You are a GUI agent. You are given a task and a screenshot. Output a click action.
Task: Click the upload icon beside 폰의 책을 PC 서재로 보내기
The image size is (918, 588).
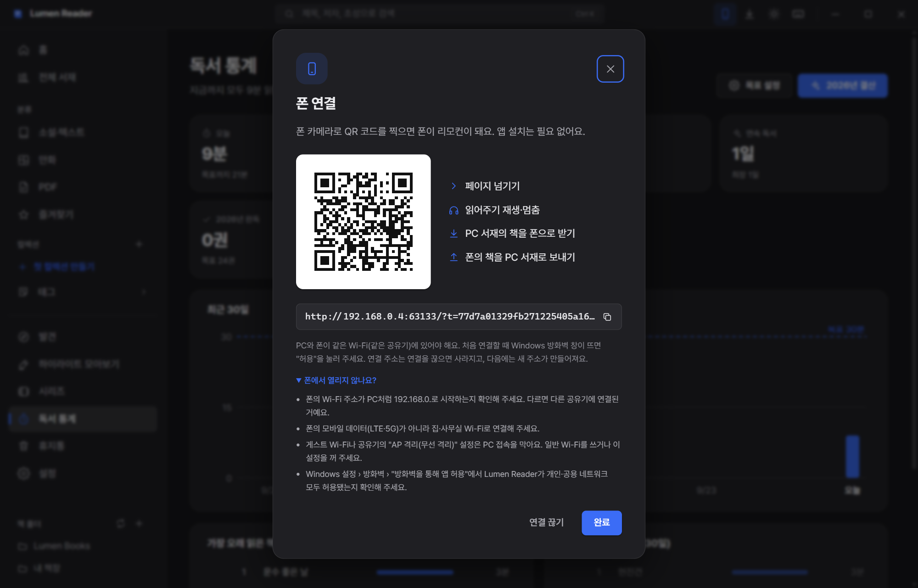453,257
